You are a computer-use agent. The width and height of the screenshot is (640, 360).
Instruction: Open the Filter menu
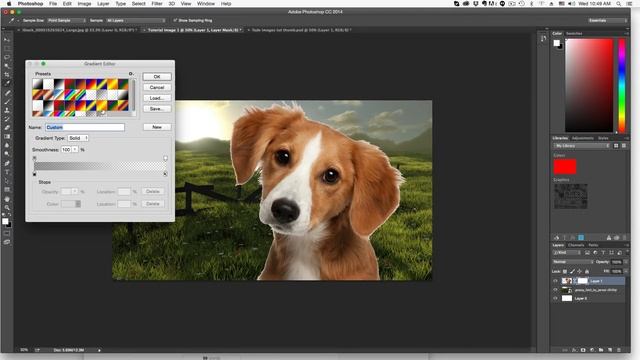click(157, 3)
